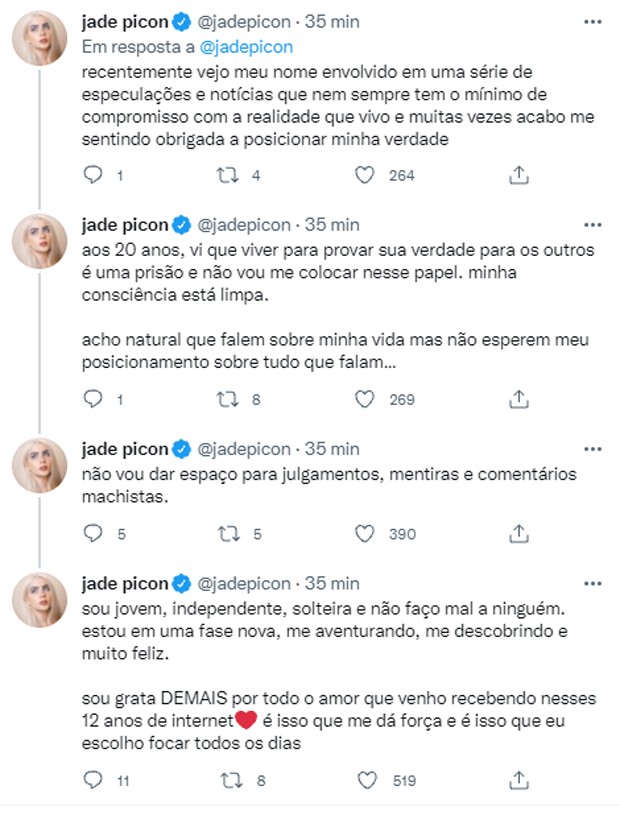Retweet the 'aos 20 anos' tweet

click(229, 399)
